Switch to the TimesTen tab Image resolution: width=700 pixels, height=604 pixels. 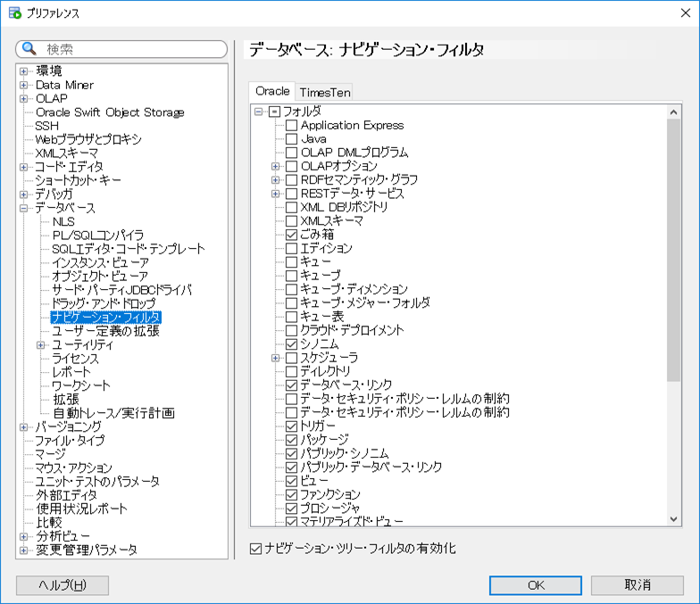click(325, 93)
